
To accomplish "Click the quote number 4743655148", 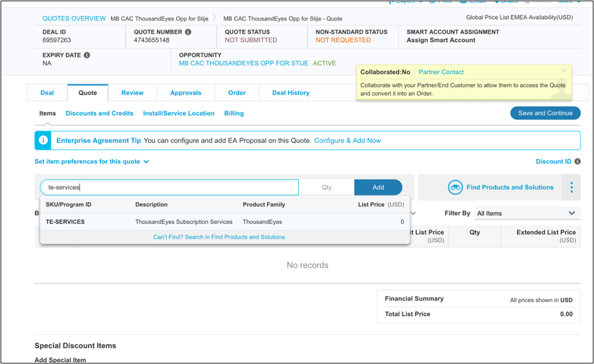I will pyautogui.click(x=152, y=40).
